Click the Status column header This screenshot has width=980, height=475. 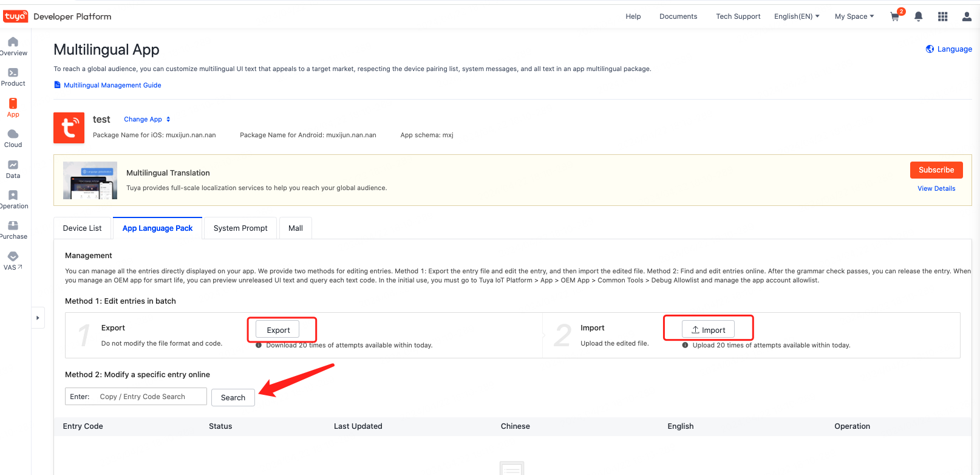tap(220, 426)
